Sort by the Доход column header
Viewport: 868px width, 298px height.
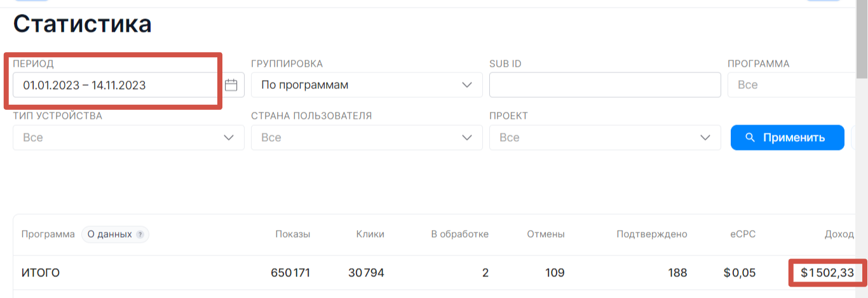839,234
